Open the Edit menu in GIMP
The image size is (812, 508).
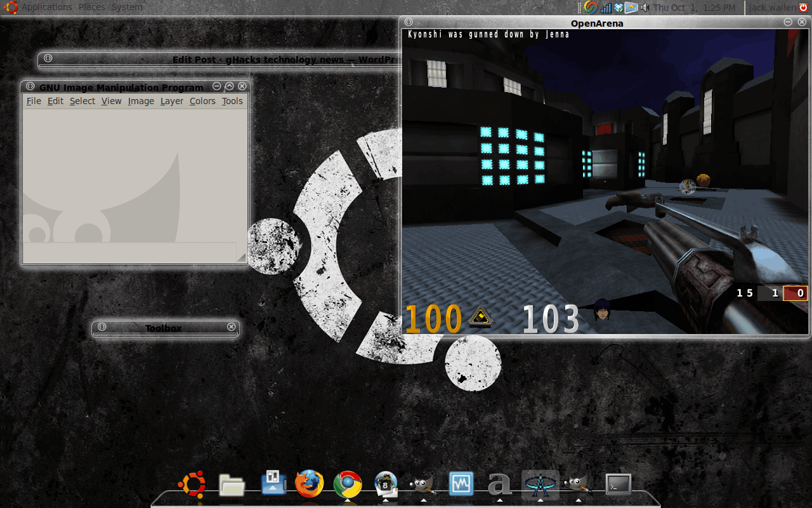pos(55,101)
